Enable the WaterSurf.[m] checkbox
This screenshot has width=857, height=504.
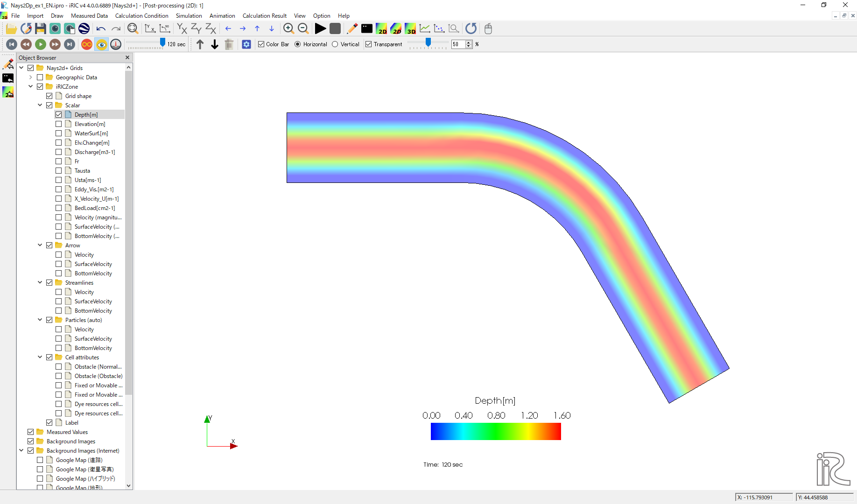59,133
